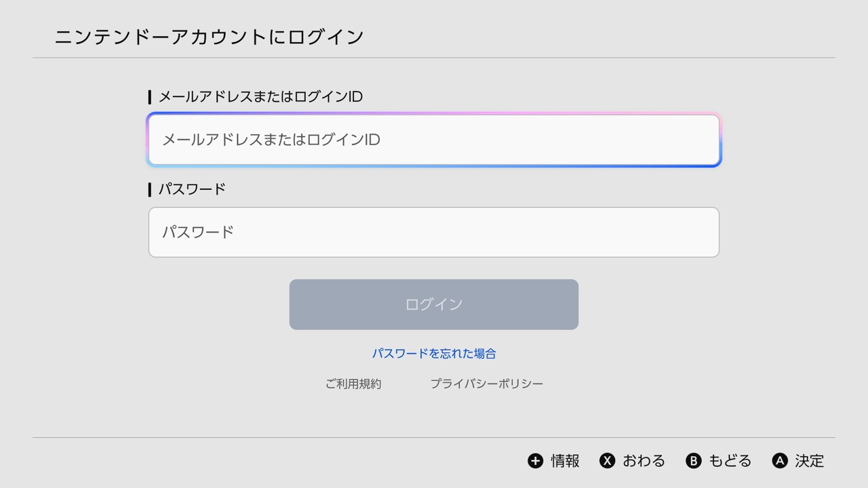Click the ニンテンドーアカウントにログイン page title
The height and width of the screenshot is (488, 868).
tap(210, 37)
